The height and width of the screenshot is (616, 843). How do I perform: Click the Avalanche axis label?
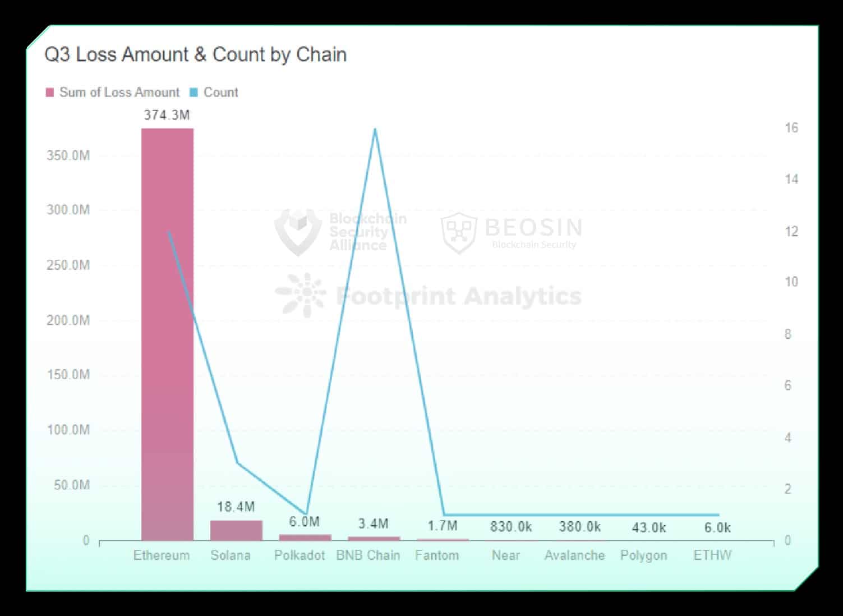click(574, 555)
